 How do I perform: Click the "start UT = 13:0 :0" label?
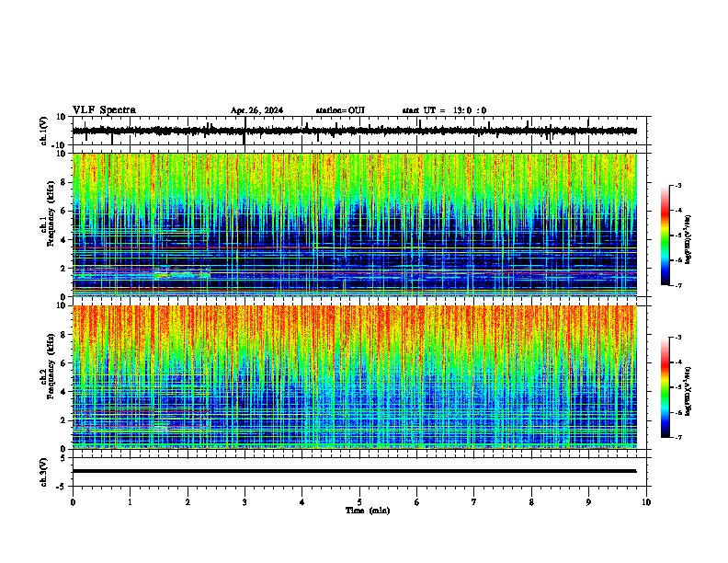(x=444, y=110)
